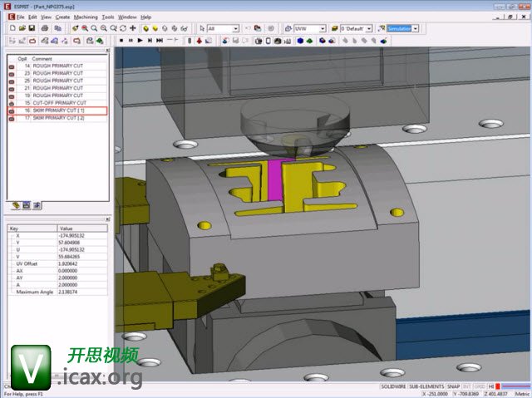Open the selection filter 'All' dropdown
532x398 pixels.
[x=235, y=29]
